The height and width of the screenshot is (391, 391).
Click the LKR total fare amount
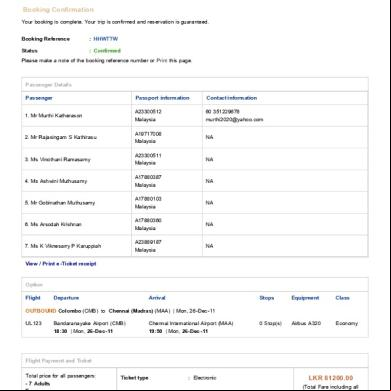[x=331, y=378]
